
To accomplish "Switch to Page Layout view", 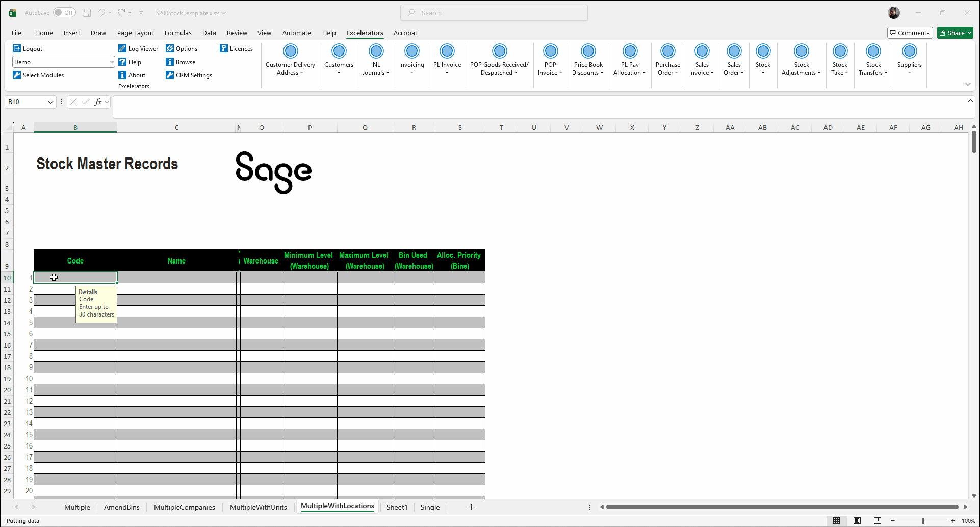I will click(x=857, y=521).
